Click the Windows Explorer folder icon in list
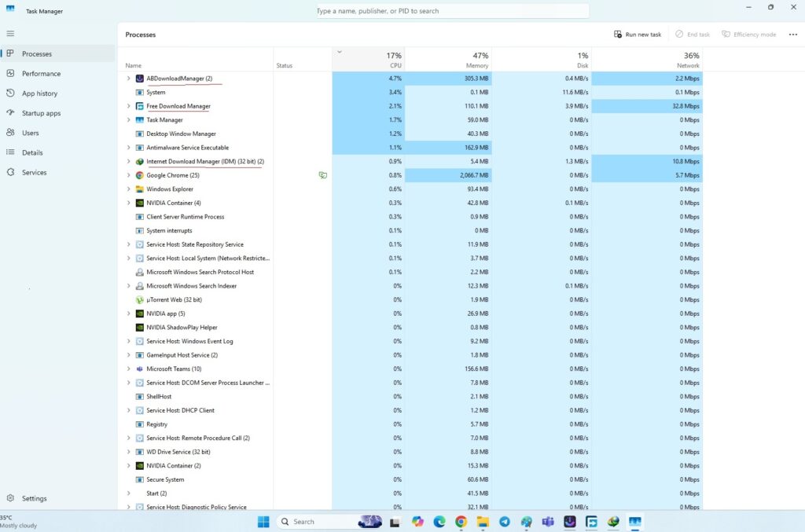 140,189
